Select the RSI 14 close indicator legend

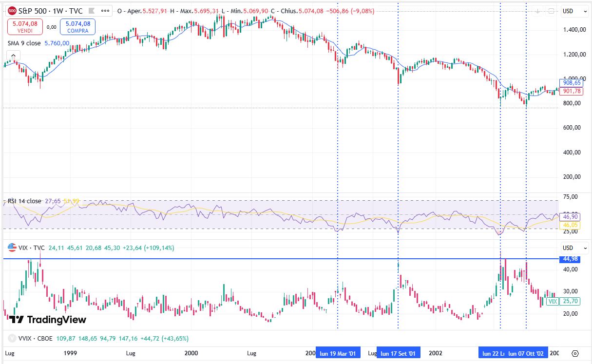point(24,201)
